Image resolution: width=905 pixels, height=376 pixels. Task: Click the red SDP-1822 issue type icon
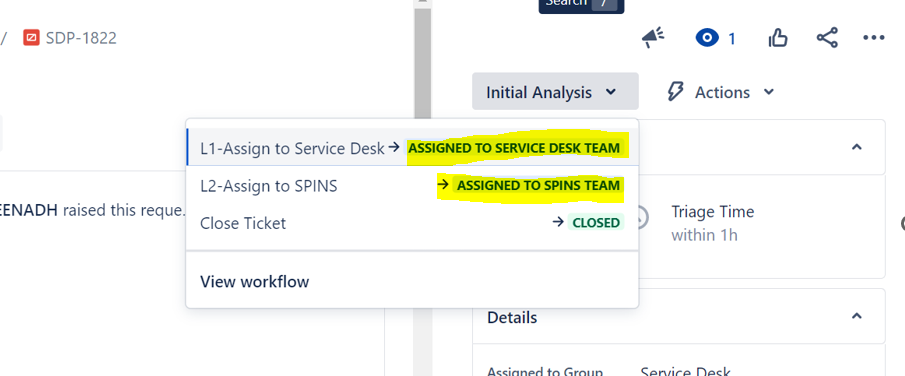(31, 38)
